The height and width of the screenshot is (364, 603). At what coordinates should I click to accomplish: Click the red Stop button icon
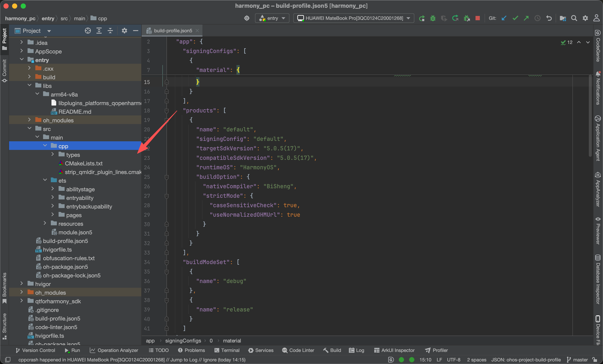click(x=477, y=18)
